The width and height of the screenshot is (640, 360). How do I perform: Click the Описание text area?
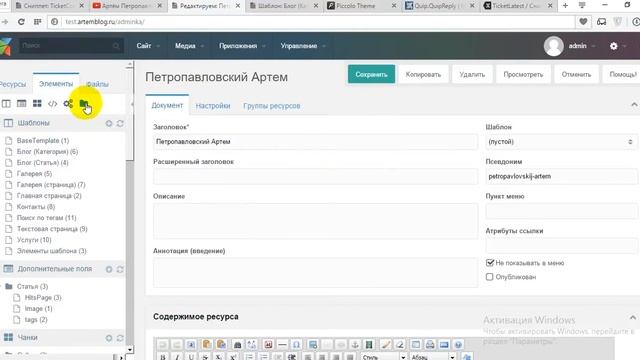point(315,221)
